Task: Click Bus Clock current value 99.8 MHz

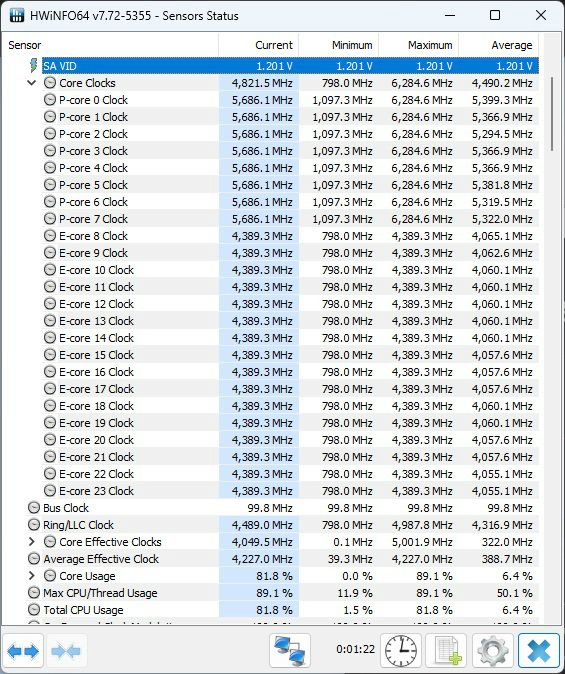Action: tap(270, 508)
